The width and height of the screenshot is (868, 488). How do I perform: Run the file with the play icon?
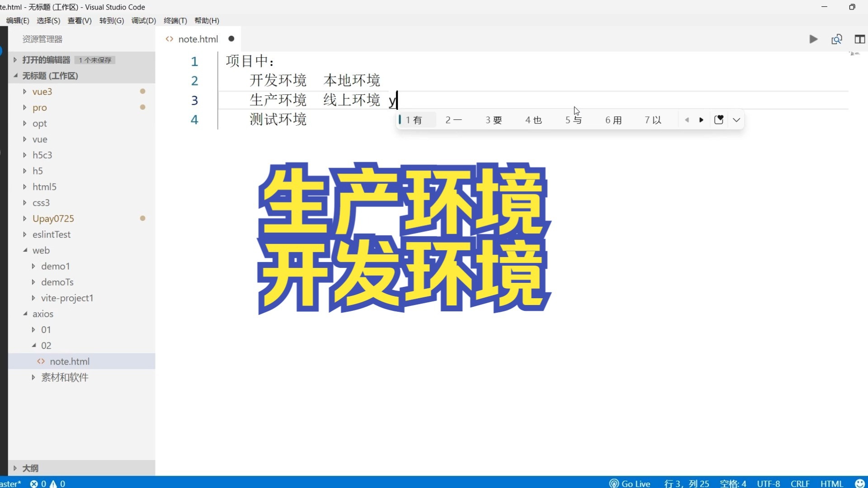(813, 39)
